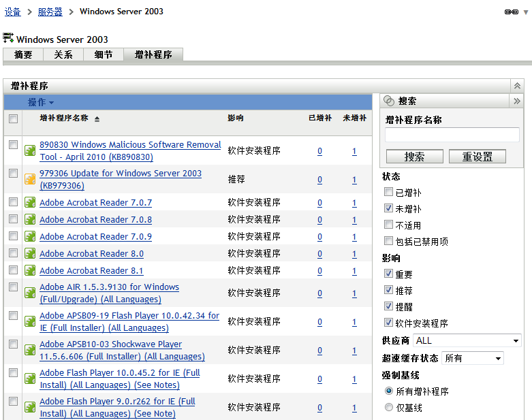Click the 影响 column header
The image size is (532, 420).
[236, 118]
